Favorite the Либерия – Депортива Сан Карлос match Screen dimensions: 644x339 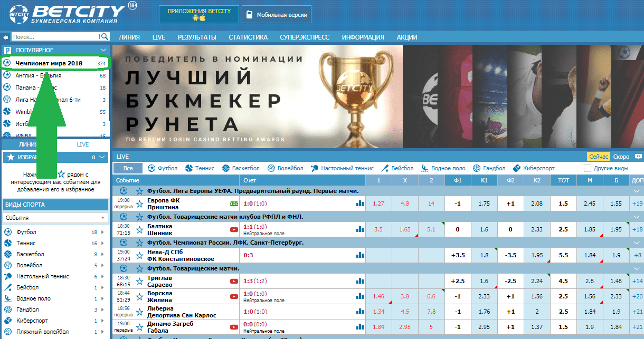pyautogui.click(x=140, y=312)
